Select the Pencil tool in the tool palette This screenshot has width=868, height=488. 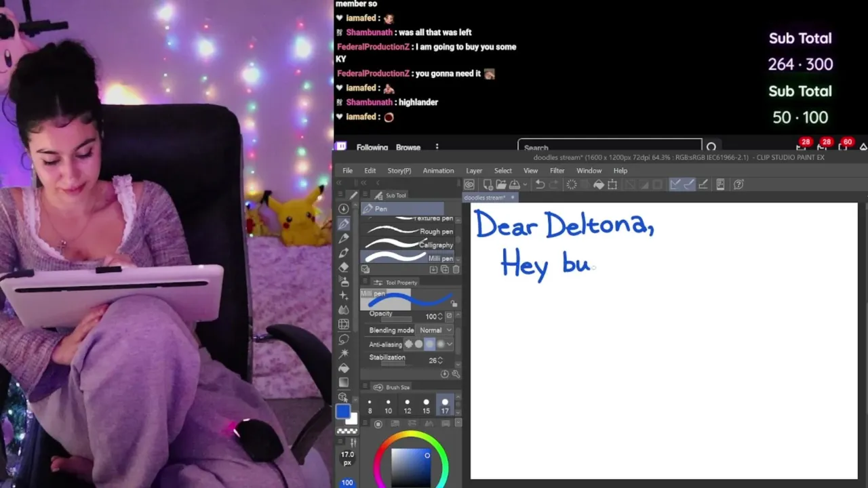pyautogui.click(x=344, y=238)
